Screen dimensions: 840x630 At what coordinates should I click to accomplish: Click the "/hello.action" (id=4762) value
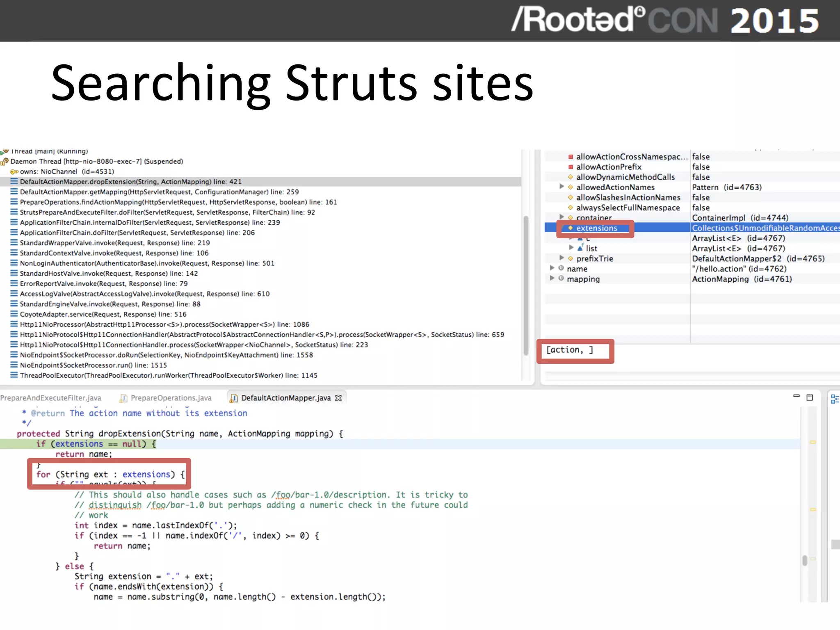(x=739, y=269)
